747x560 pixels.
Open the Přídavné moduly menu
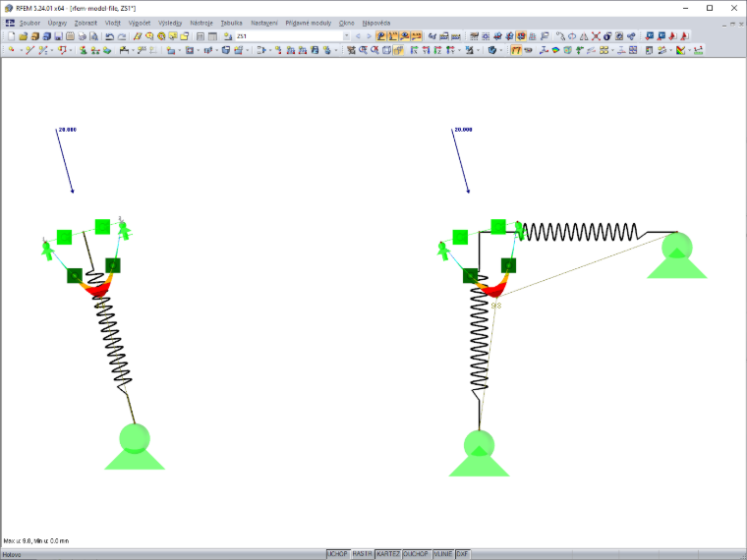(309, 23)
